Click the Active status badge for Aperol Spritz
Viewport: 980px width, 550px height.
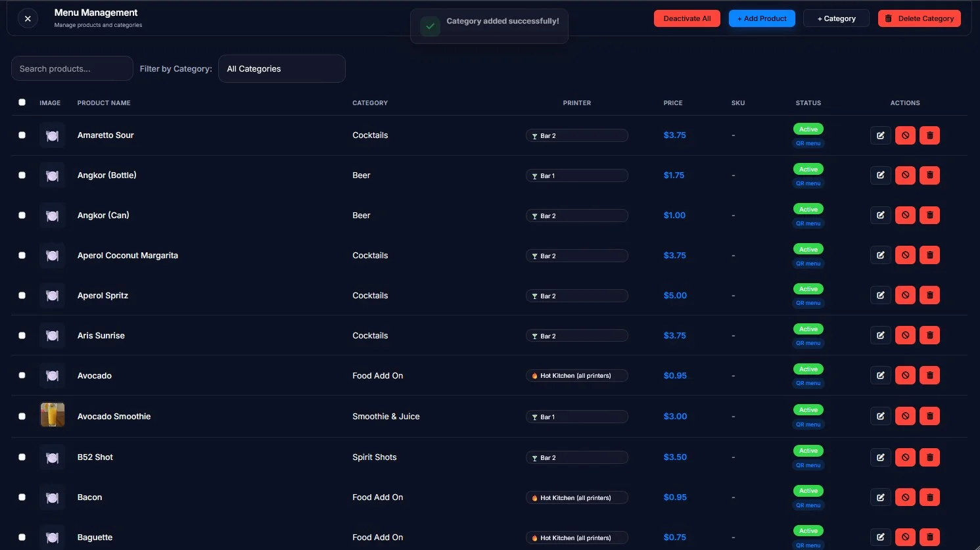click(x=808, y=289)
